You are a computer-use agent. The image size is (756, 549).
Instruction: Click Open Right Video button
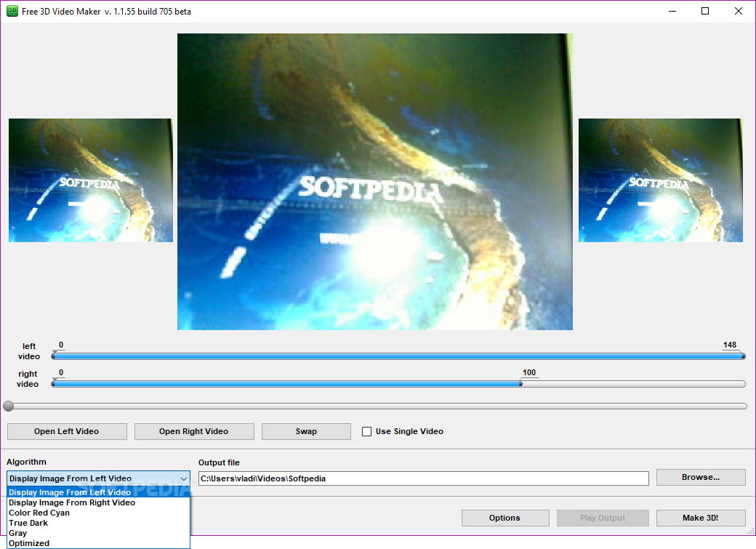194,431
